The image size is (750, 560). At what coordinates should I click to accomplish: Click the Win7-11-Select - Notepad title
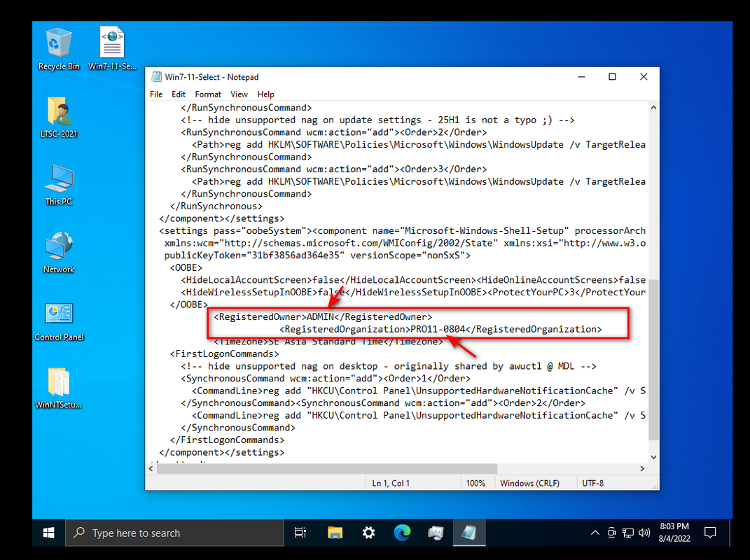point(211,77)
